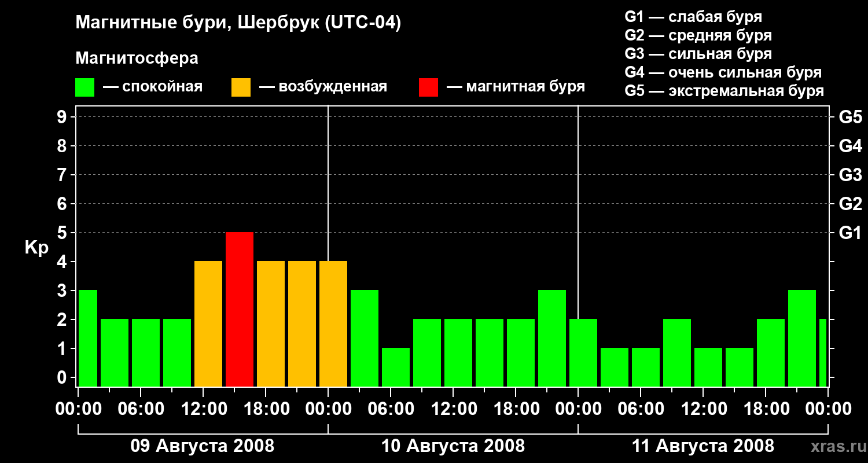Click the 'Магнитосфера' heading

pyautogui.click(x=137, y=58)
